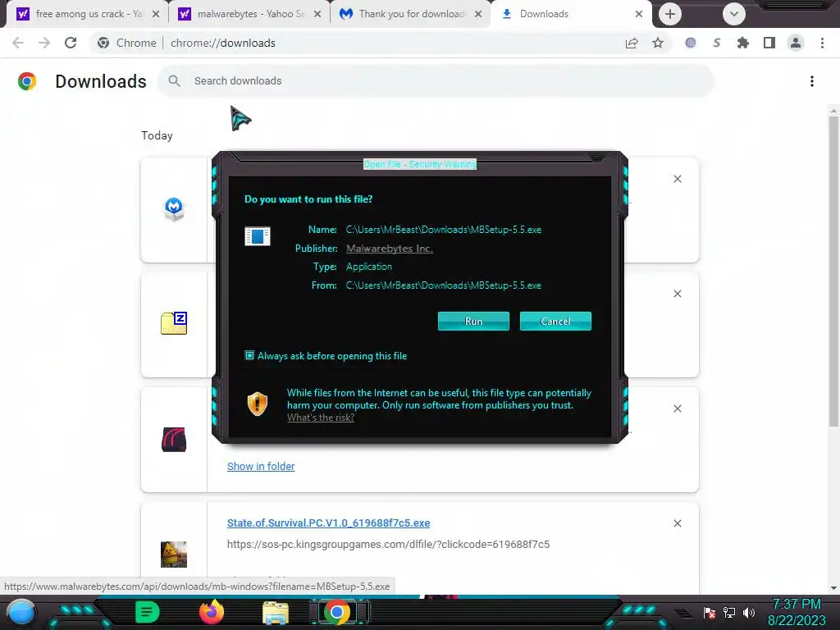Click the Chrome taskbar icon
The height and width of the screenshot is (630, 840).
[337, 612]
